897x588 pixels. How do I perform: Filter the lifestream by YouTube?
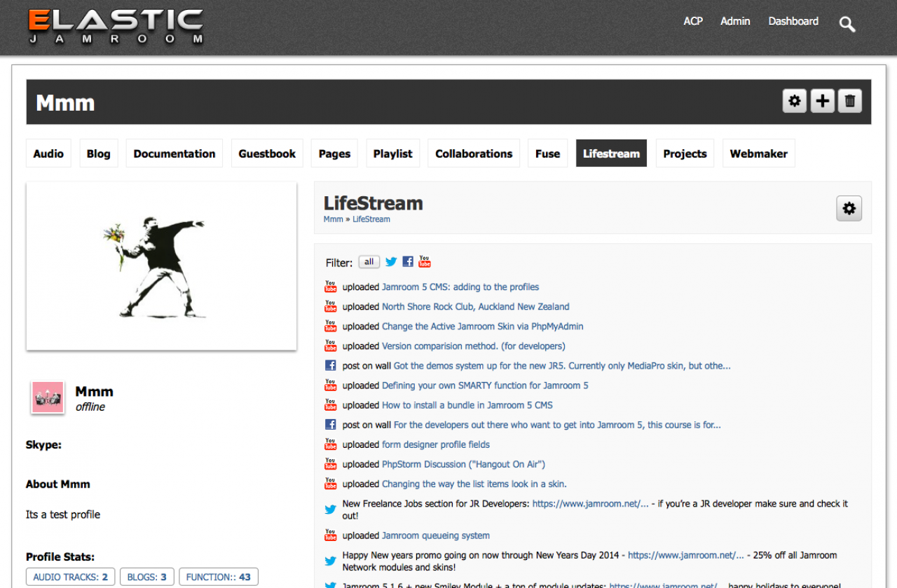click(425, 262)
